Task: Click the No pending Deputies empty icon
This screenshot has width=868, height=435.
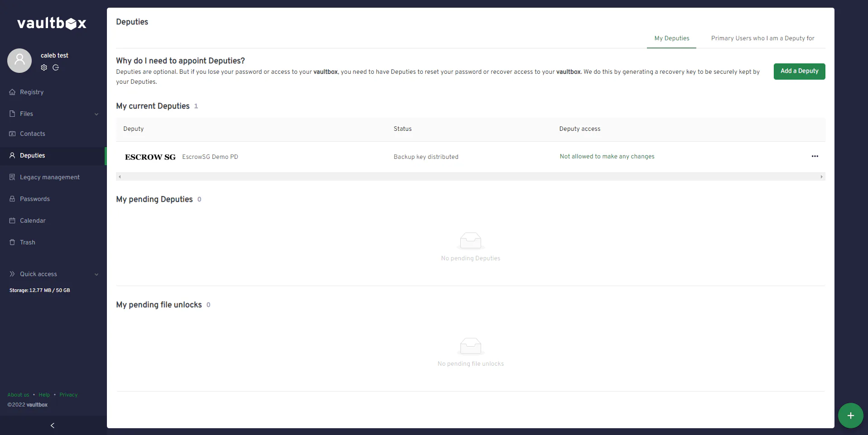Action: click(471, 240)
